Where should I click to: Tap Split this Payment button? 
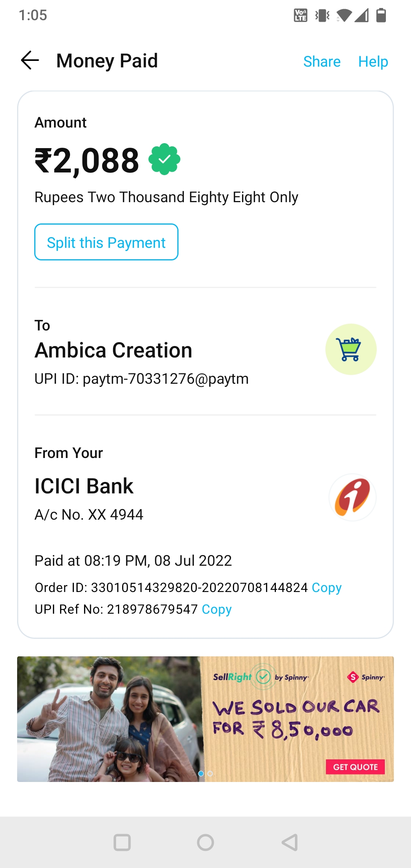click(x=106, y=242)
